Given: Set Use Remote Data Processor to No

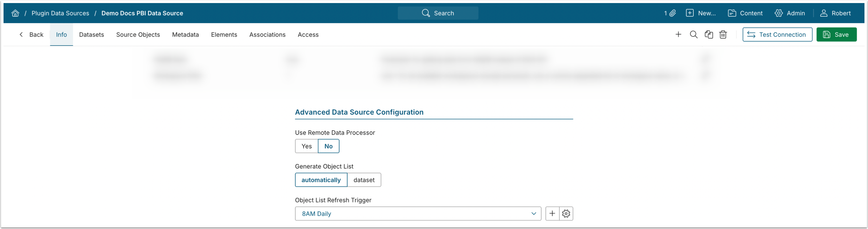Looking at the screenshot, I should 328,146.
